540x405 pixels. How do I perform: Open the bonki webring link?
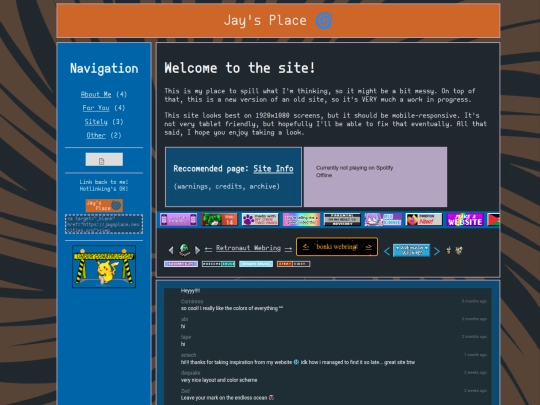(x=337, y=247)
